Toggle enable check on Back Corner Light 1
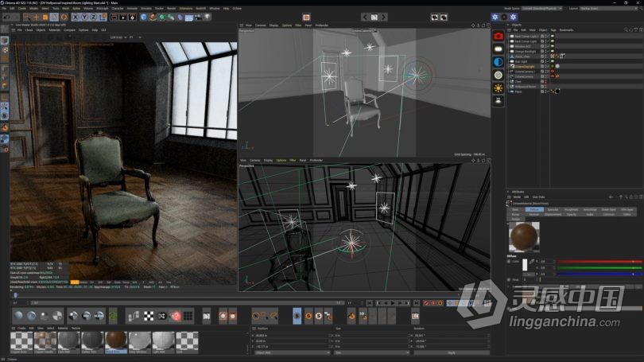The image size is (644, 362). 548,36
